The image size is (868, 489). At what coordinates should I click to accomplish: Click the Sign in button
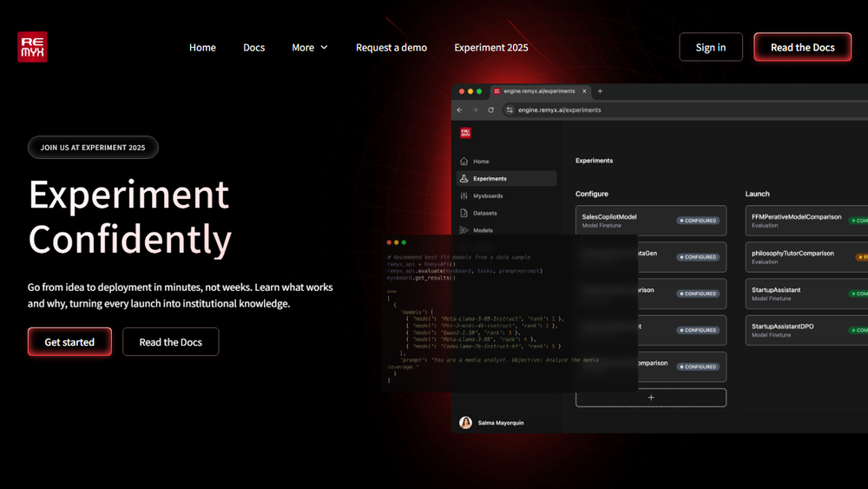711,47
